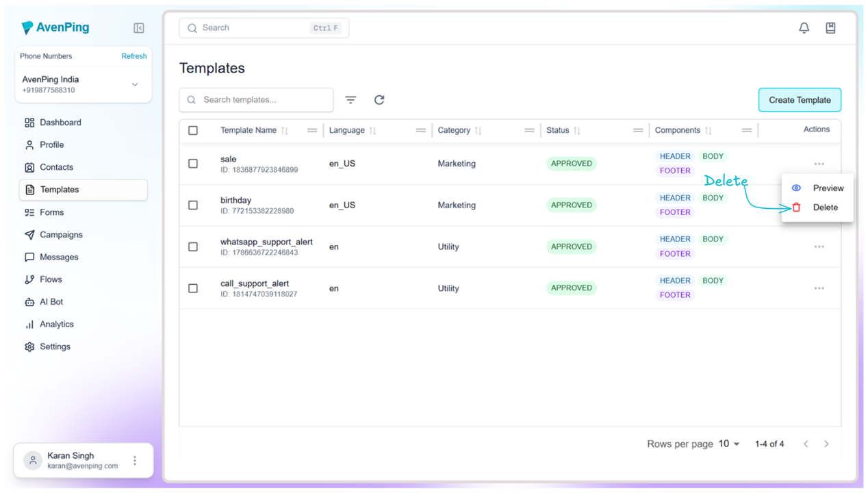868x493 pixels.
Task: Select the birthday template checkbox
Action: pyautogui.click(x=193, y=205)
